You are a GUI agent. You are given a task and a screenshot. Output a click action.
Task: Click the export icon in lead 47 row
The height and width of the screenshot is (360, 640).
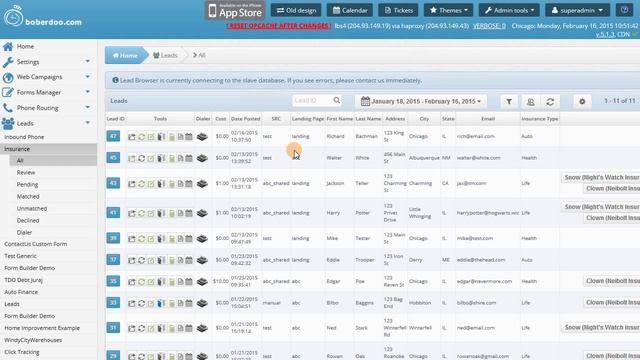coord(131,137)
